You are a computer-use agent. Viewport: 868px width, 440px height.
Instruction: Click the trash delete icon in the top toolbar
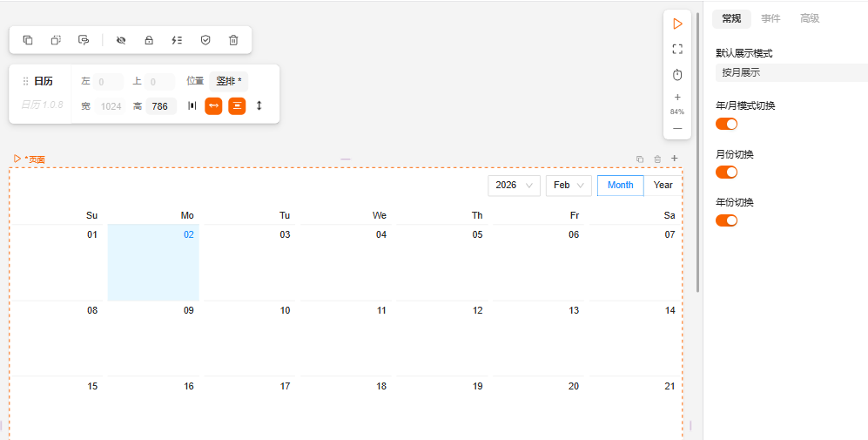click(233, 40)
